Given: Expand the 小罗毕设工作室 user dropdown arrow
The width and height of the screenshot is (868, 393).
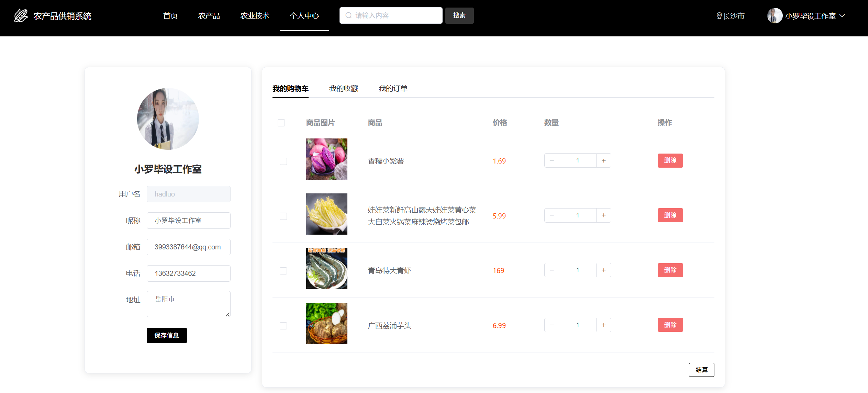Looking at the screenshot, I should pos(842,16).
